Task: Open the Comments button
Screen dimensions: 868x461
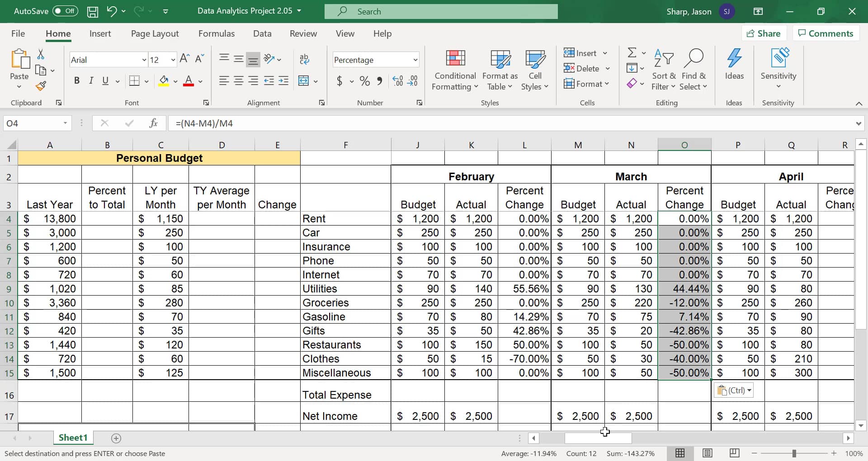Action: pyautogui.click(x=826, y=33)
